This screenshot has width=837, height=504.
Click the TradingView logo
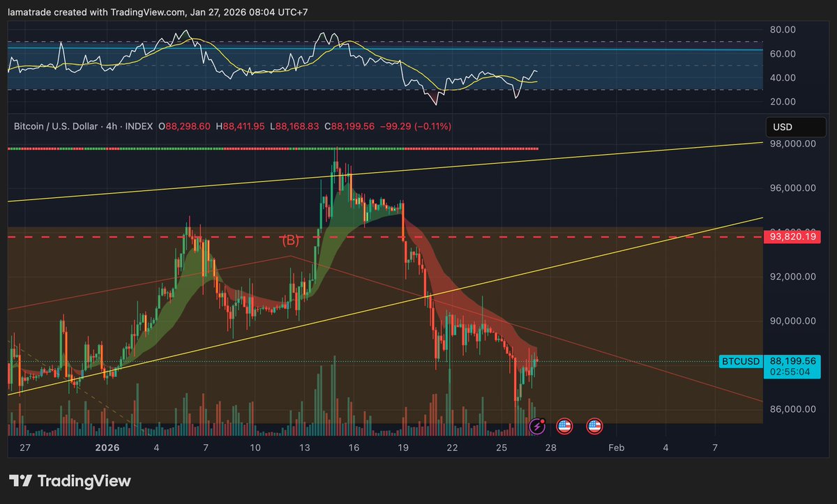[70, 481]
